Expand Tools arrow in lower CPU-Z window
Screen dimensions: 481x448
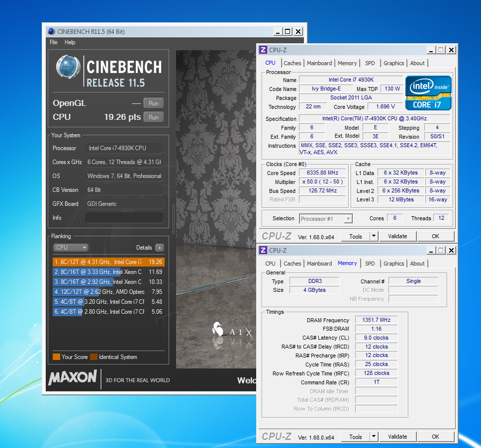[x=374, y=437]
